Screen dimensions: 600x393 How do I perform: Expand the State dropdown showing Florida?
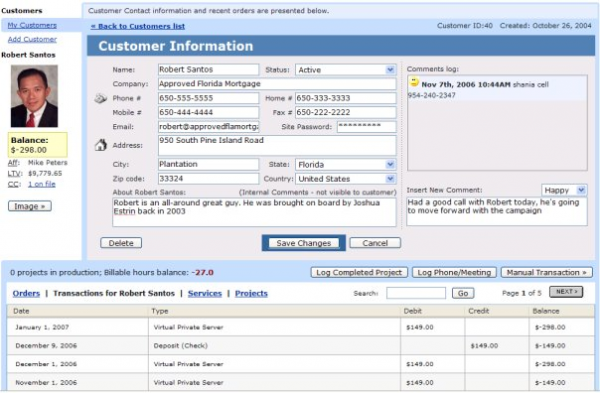coord(346,165)
